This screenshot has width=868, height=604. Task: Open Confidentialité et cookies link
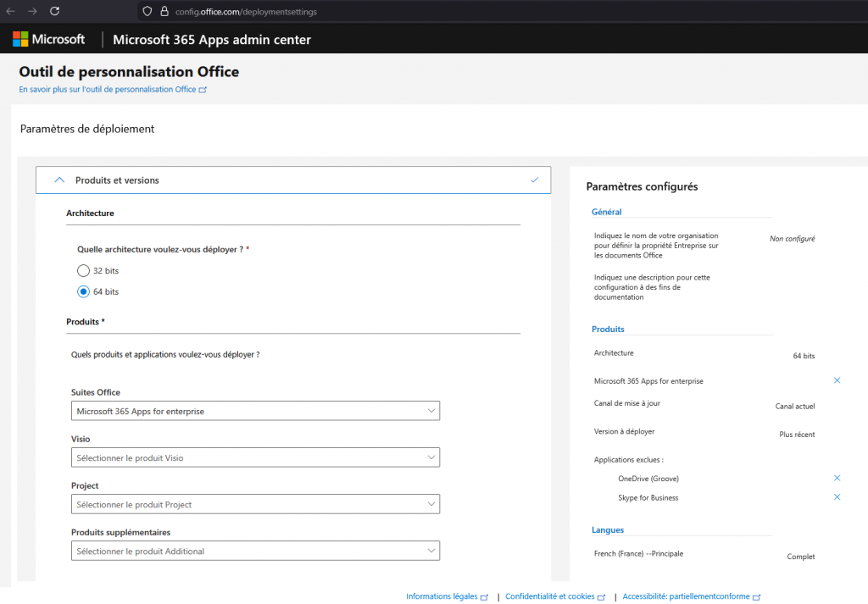(555, 596)
